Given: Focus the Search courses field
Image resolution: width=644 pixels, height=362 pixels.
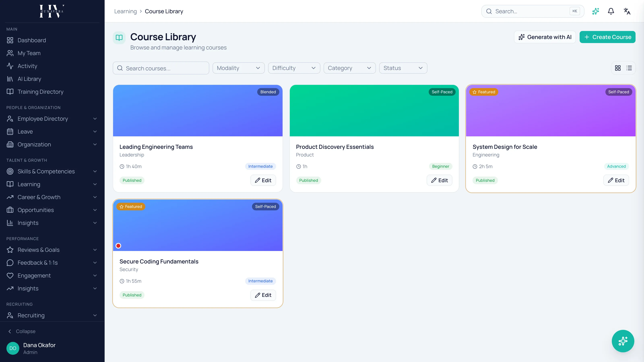Looking at the screenshot, I should coord(161,68).
